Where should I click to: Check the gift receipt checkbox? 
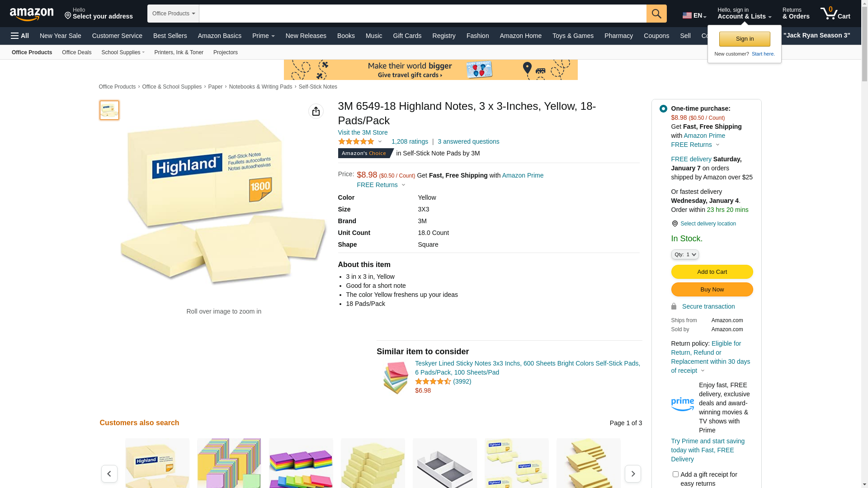[675, 474]
